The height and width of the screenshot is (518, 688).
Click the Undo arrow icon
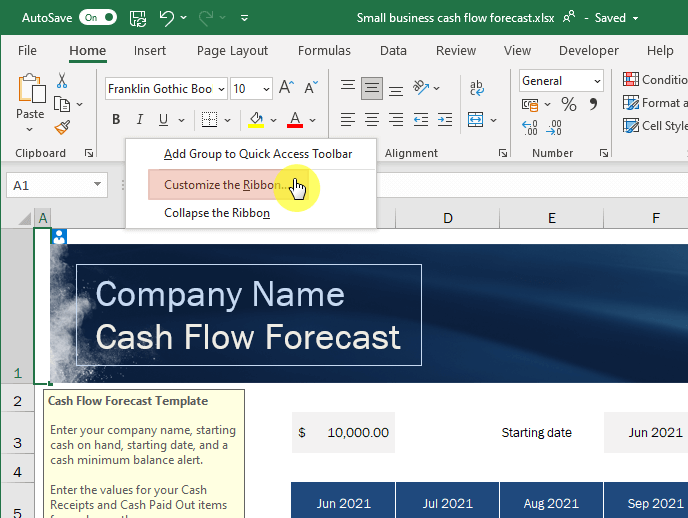(x=167, y=18)
